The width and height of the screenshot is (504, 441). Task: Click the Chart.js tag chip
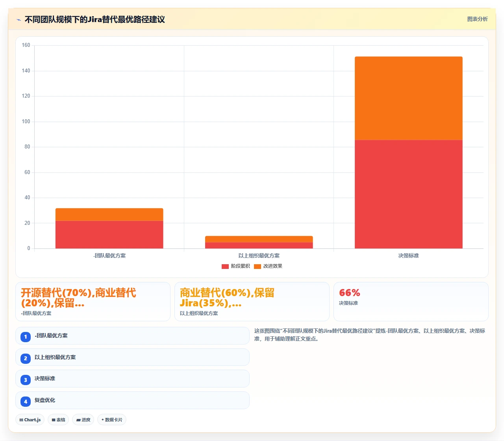(x=30, y=420)
